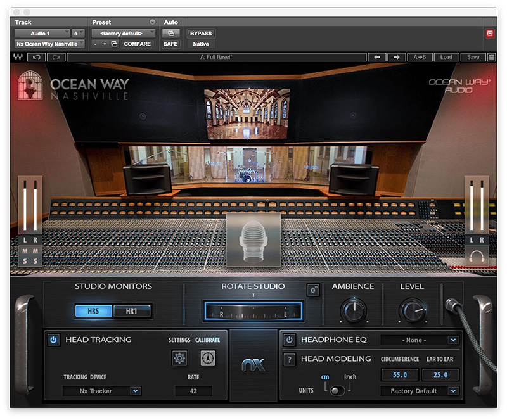Click the copy preset settings icon

tap(114, 44)
